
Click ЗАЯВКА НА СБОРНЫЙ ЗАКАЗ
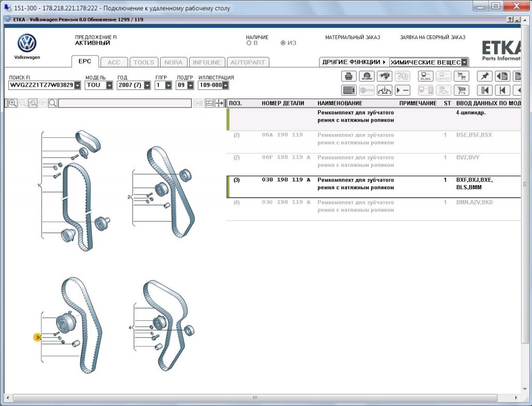tap(433, 37)
